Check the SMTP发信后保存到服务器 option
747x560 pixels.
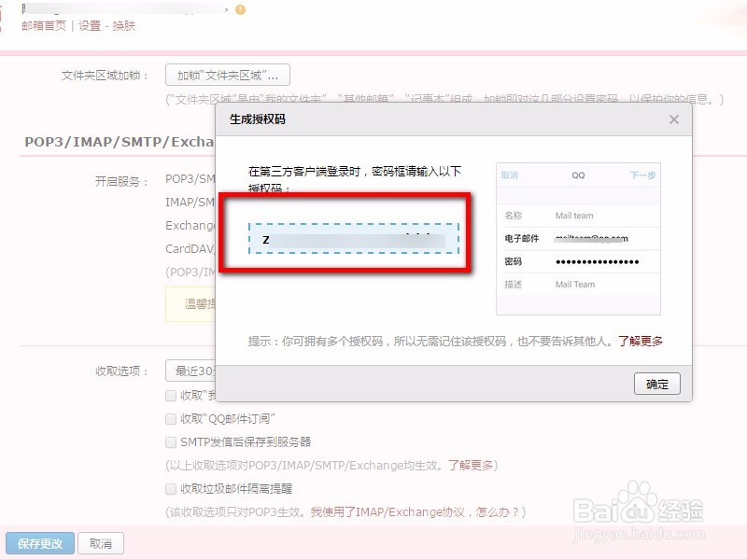[x=170, y=441]
